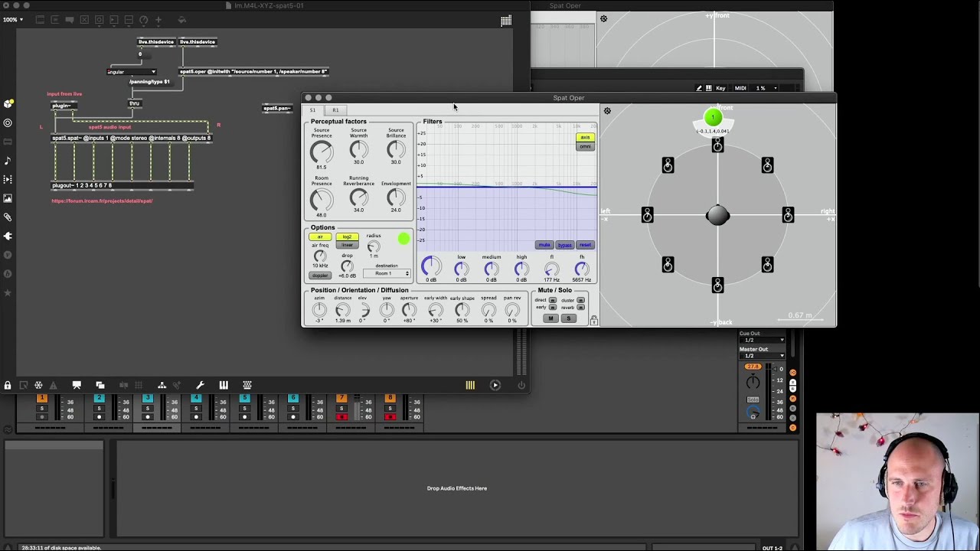Toggle the log2 drop mode button
This screenshot has width=980, height=551.
[347, 237]
